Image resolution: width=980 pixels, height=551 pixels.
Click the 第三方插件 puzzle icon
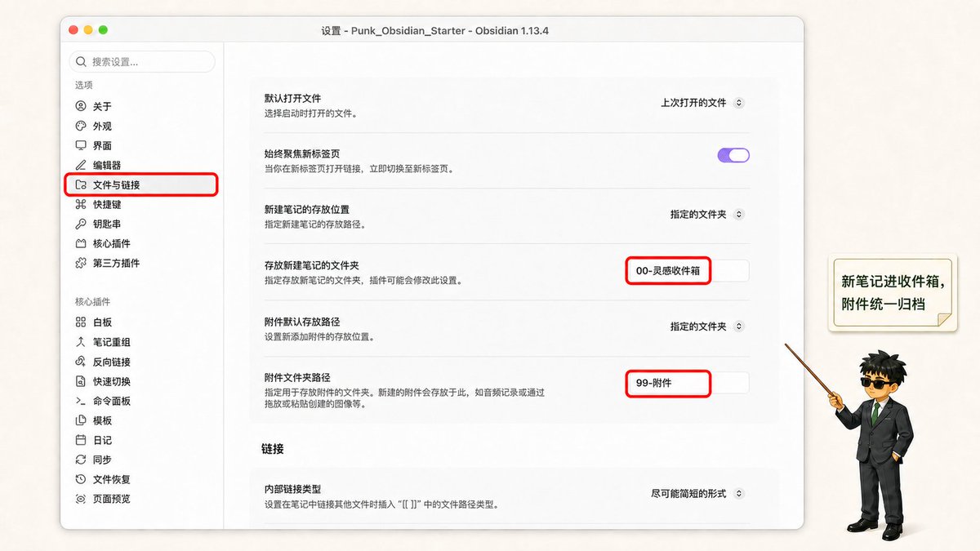pos(80,263)
